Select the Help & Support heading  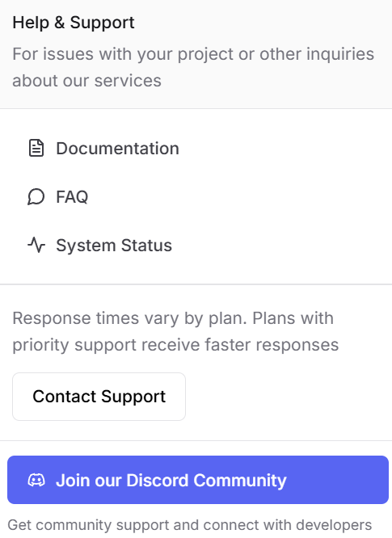click(74, 23)
